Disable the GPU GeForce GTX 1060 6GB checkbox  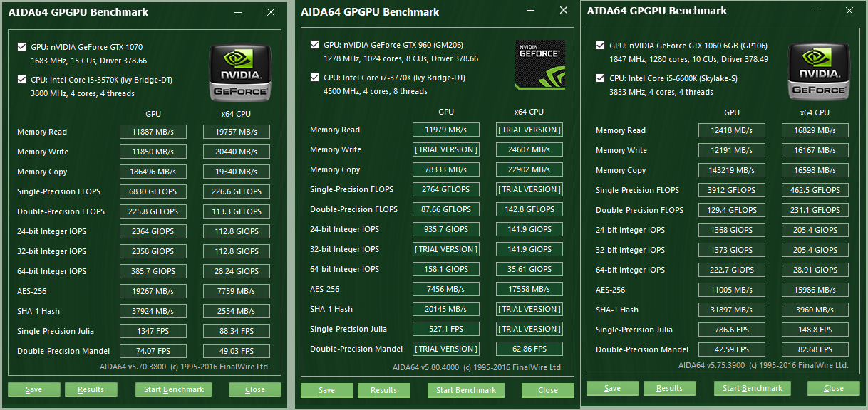600,46
